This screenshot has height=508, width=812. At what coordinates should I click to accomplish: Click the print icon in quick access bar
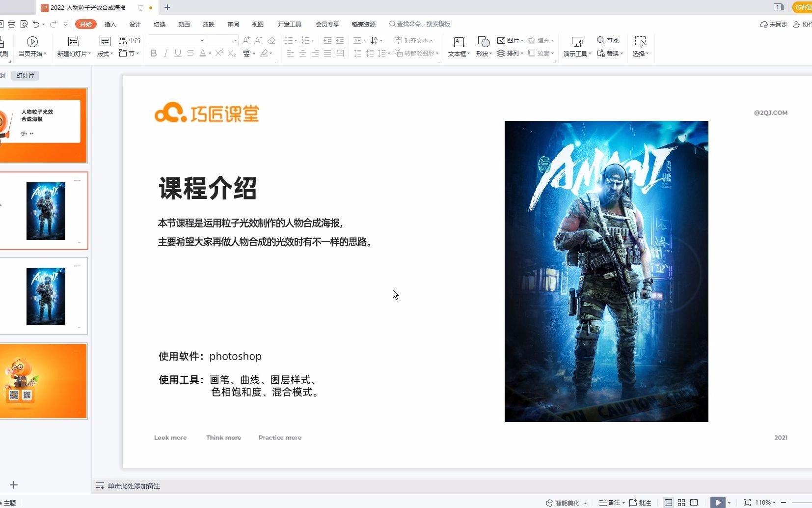click(x=12, y=24)
